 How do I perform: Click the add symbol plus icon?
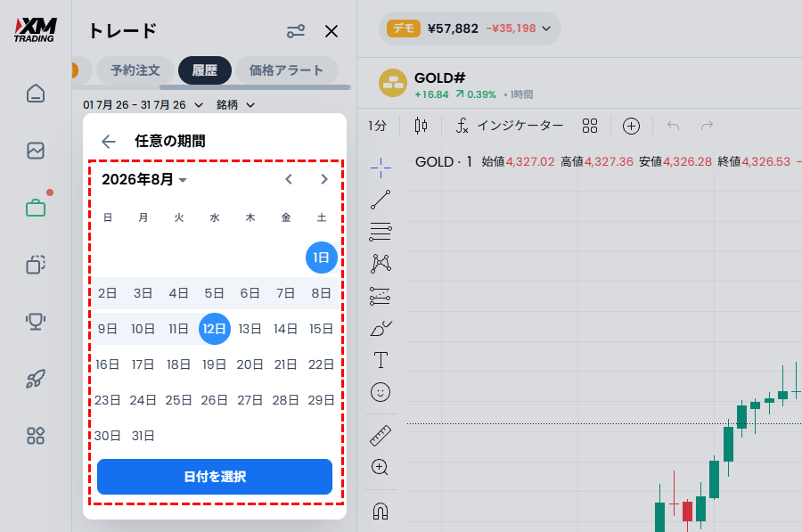click(x=631, y=126)
